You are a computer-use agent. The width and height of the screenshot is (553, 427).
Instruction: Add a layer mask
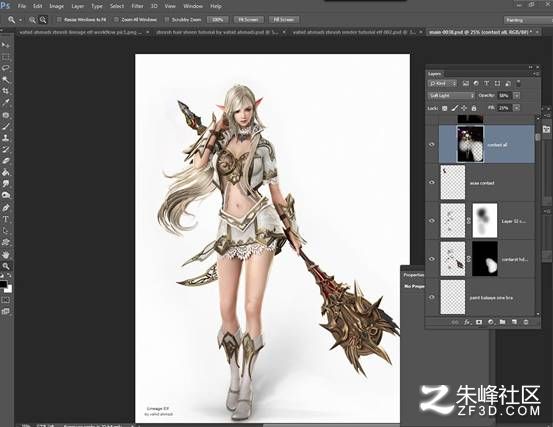pos(479,322)
